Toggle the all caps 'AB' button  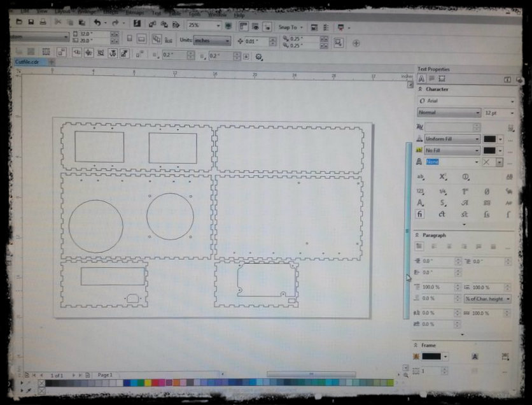[x=509, y=177]
